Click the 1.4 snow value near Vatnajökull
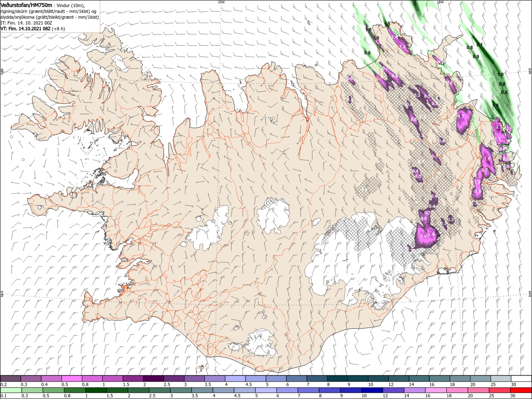This screenshot has width=532, height=399. 431,235
